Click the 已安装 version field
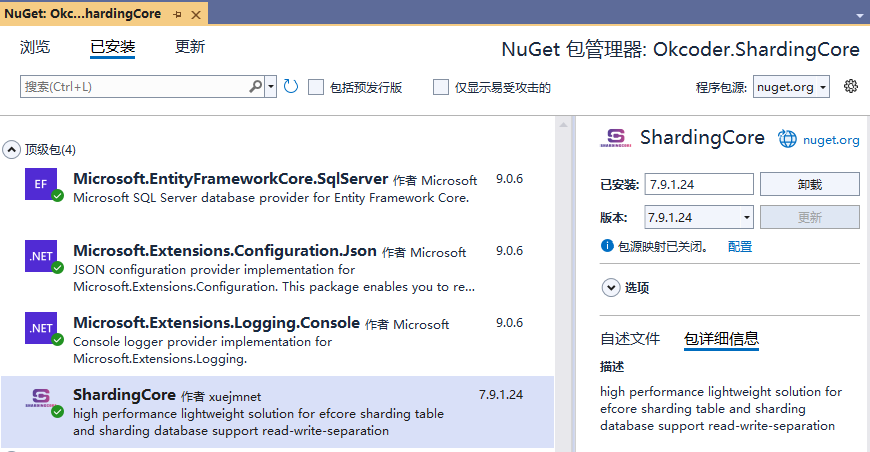 click(x=699, y=184)
